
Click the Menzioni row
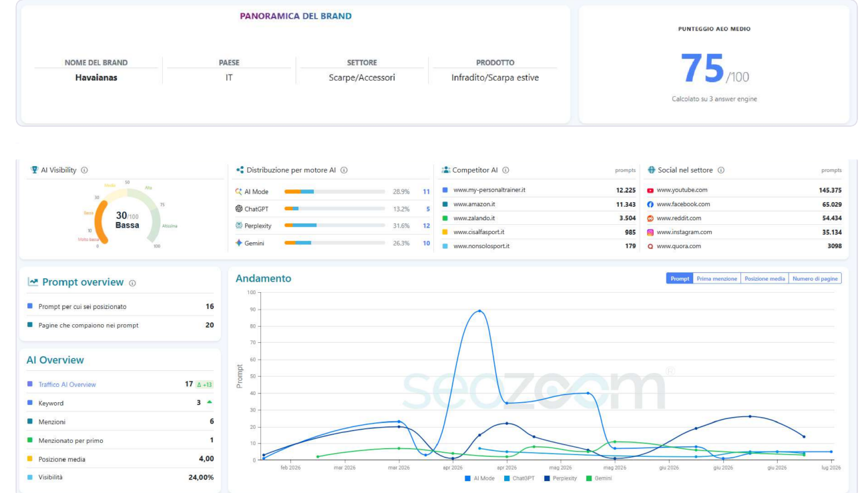[120, 422]
